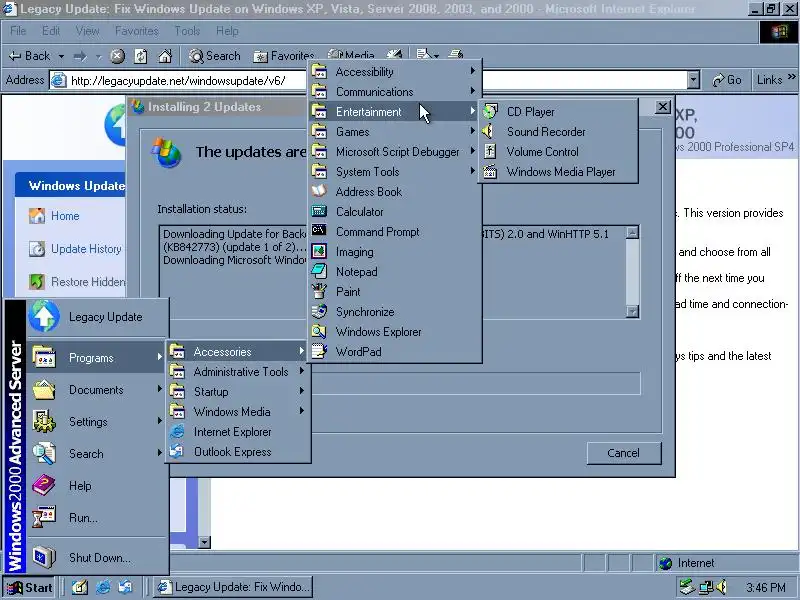Click the clock showing 3:46 PM

765,588
